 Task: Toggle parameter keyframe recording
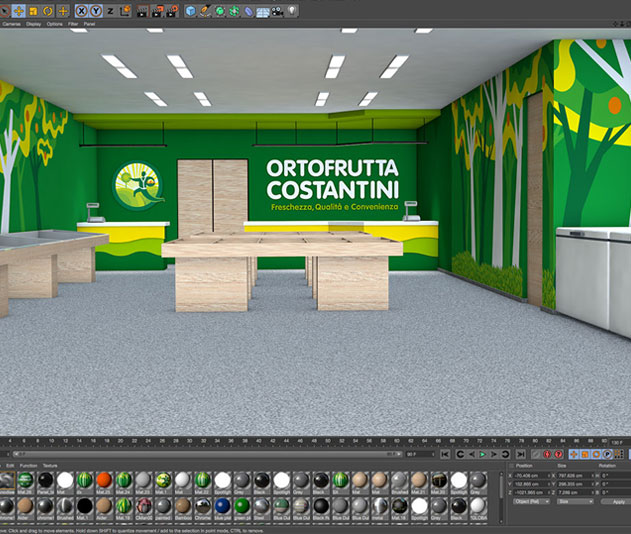coord(607,454)
